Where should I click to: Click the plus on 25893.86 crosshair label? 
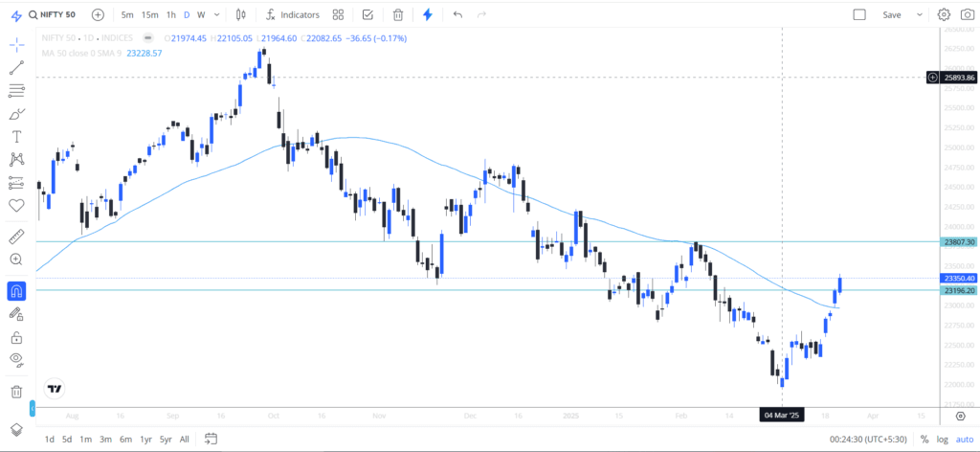pos(932,78)
